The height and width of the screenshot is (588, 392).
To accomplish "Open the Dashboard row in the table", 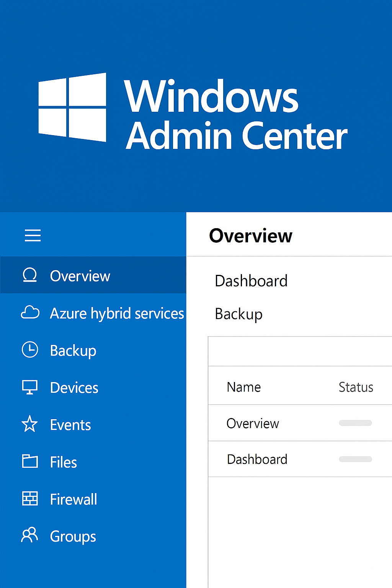I will 257,459.
